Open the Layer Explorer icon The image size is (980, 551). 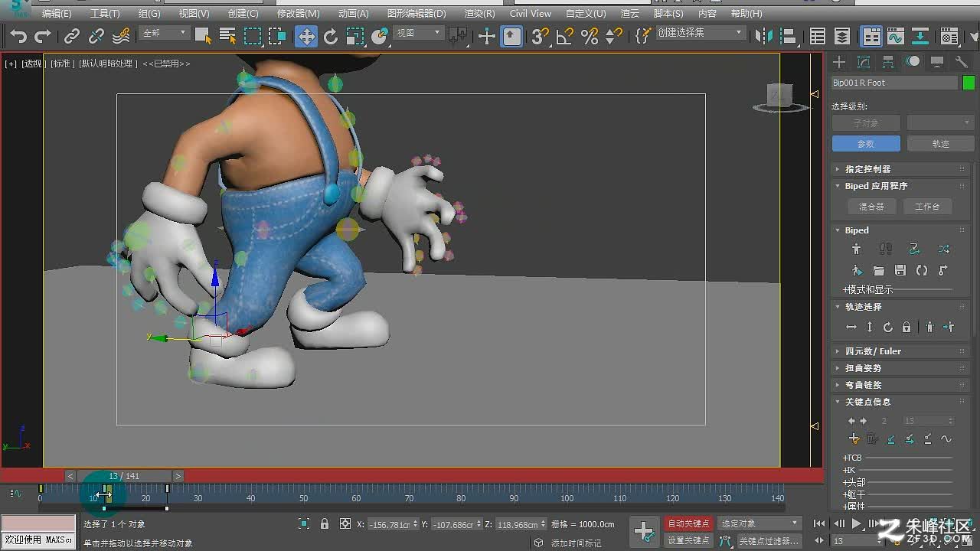coord(842,36)
